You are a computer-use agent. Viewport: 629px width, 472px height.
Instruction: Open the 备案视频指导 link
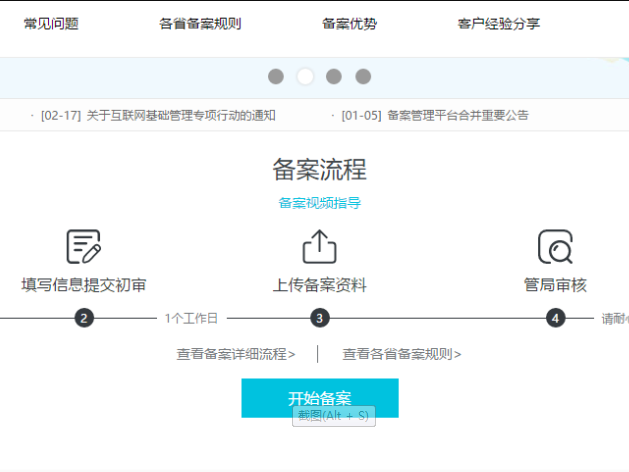point(320,203)
